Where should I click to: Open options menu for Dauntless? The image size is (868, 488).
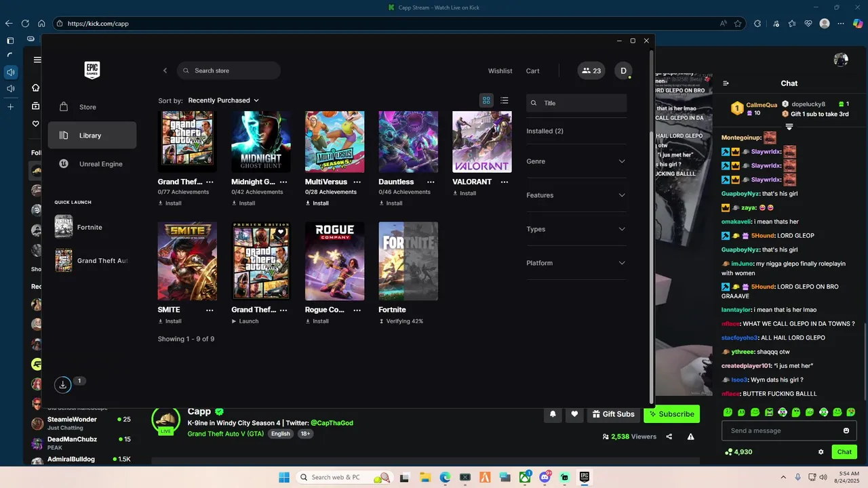pyautogui.click(x=431, y=182)
